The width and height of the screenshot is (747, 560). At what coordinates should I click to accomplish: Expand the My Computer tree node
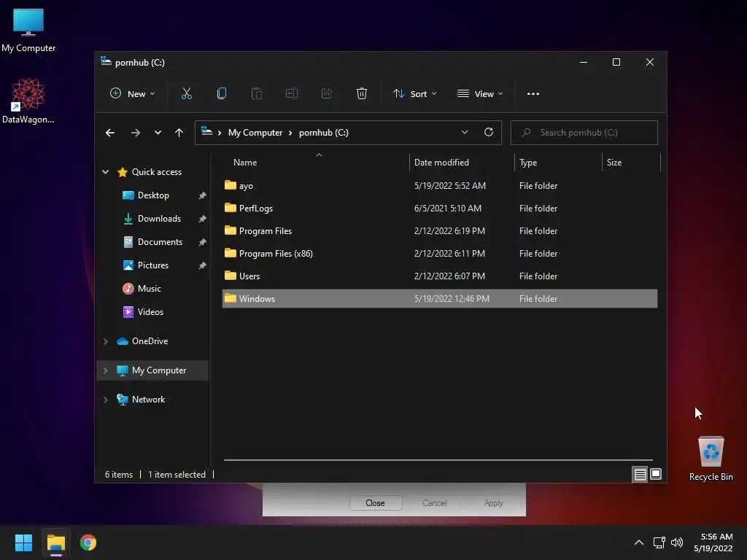coord(105,370)
